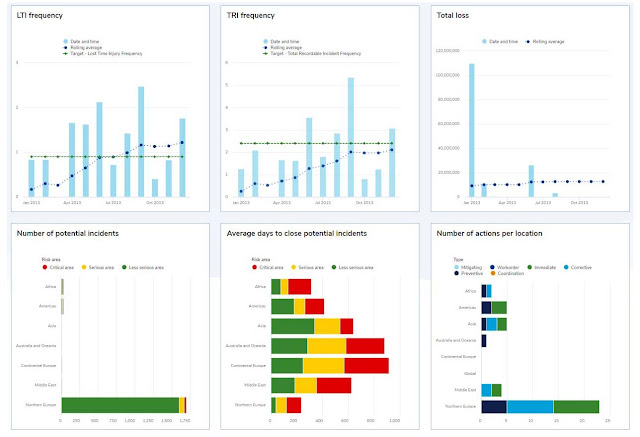The height and width of the screenshot is (437, 640).
Task: Toggle Date and time legend in LTI frequency chart
Action: (x=81, y=41)
